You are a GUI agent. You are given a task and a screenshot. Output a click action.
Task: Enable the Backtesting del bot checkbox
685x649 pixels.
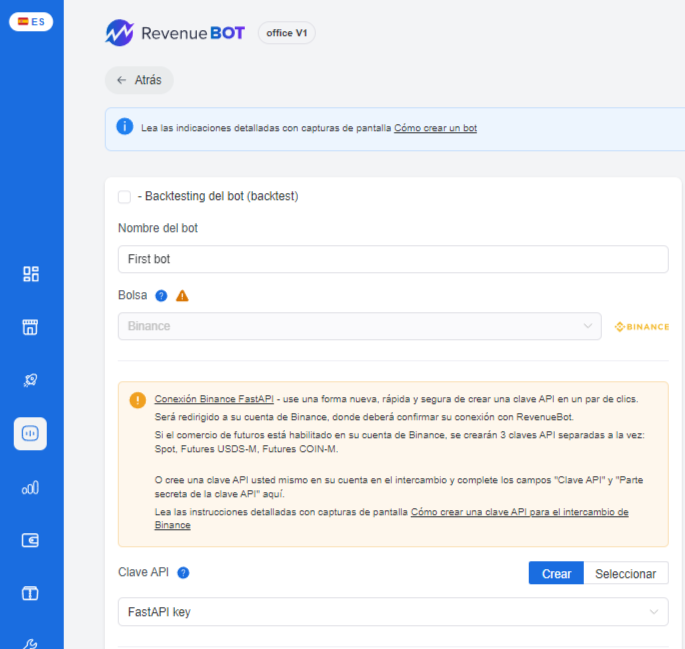124,197
